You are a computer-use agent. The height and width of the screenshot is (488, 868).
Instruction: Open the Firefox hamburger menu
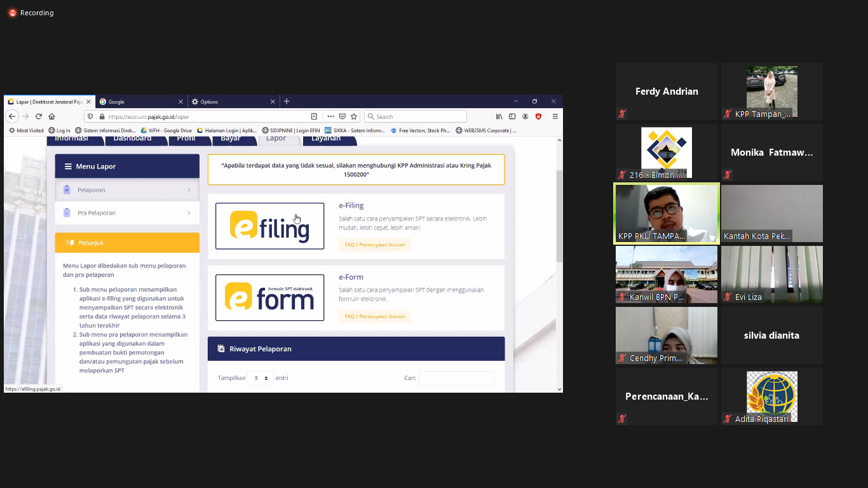pyautogui.click(x=555, y=116)
